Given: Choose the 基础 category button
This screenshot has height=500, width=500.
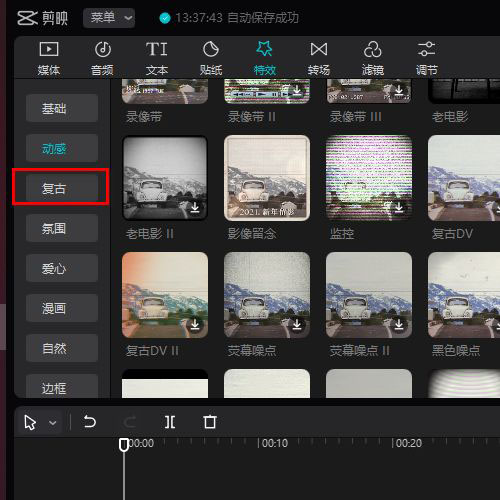Looking at the screenshot, I should [x=62, y=108].
